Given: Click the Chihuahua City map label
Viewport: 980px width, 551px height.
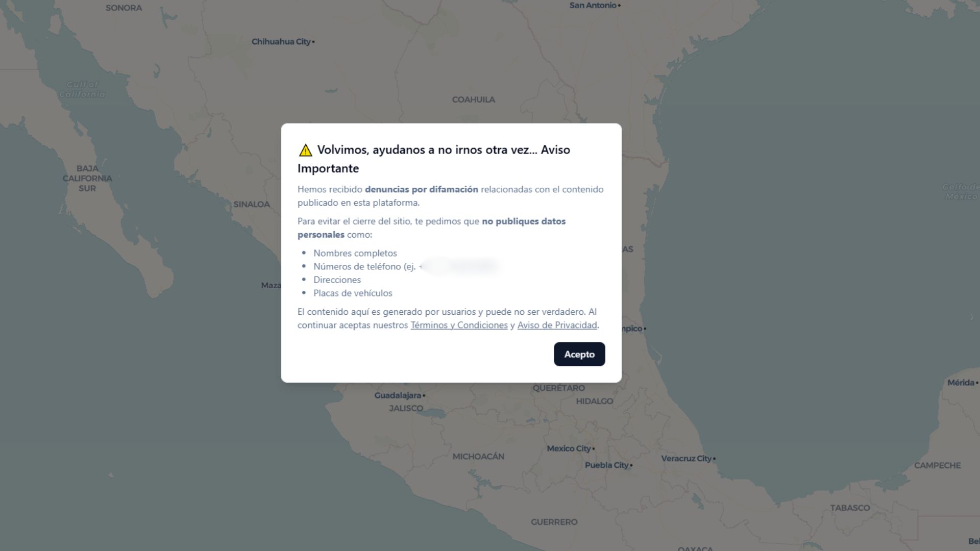Looking at the screenshot, I should (x=281, y=42).
